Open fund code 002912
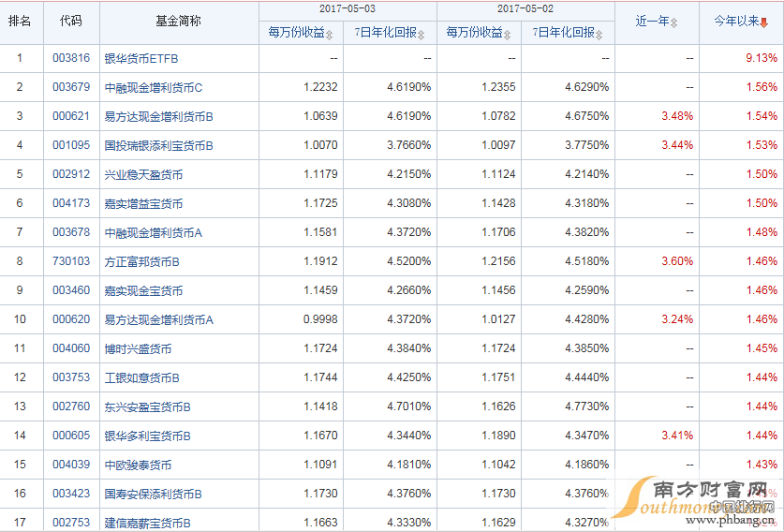The width and height of the screenshot is (784, 532). point(71,174)
